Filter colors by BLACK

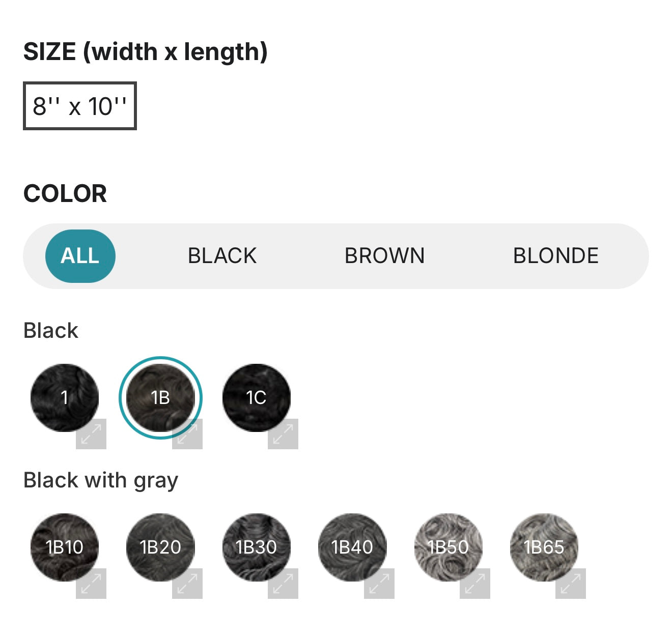click(222, 256)
